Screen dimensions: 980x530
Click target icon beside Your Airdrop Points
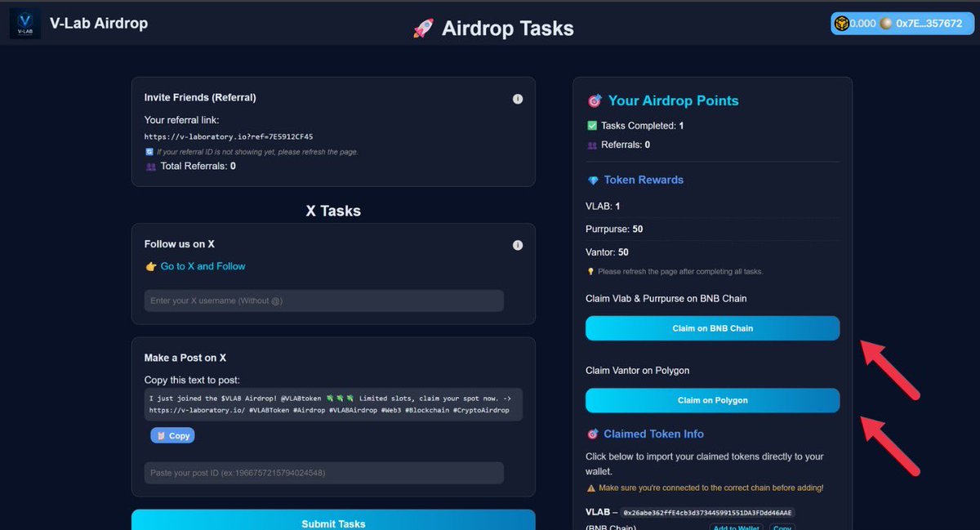click(x=595, y=101)
